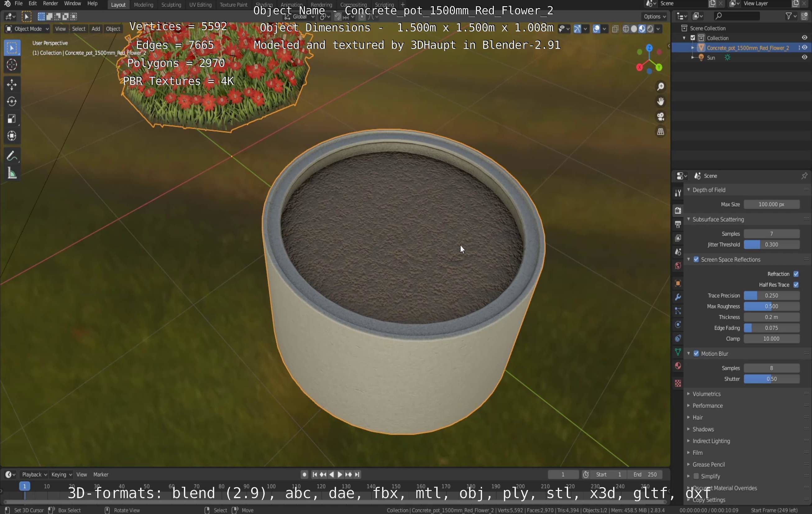Hide Concrete_pot_1500mm_Red_Flower_2 in viewport

(x=805, y=48)
